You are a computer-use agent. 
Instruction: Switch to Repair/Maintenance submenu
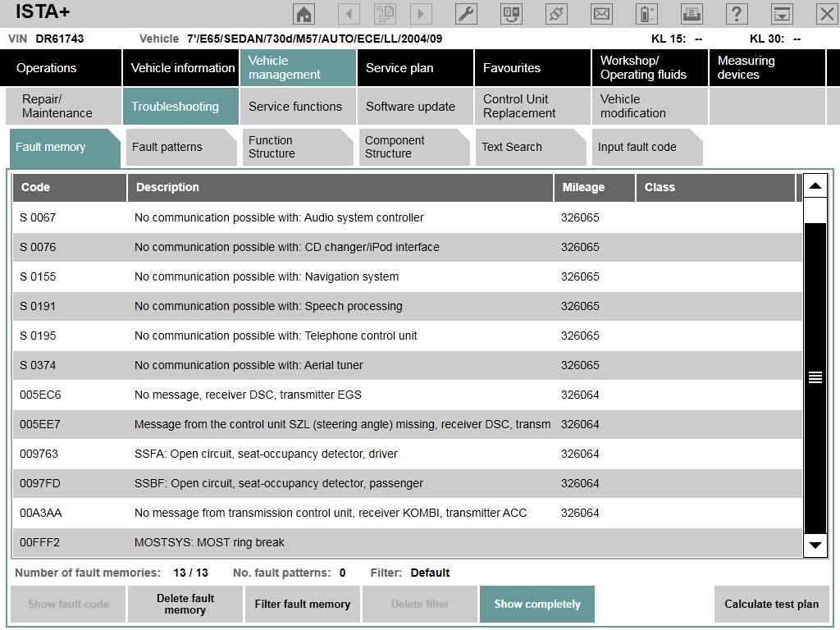point(63,106)
